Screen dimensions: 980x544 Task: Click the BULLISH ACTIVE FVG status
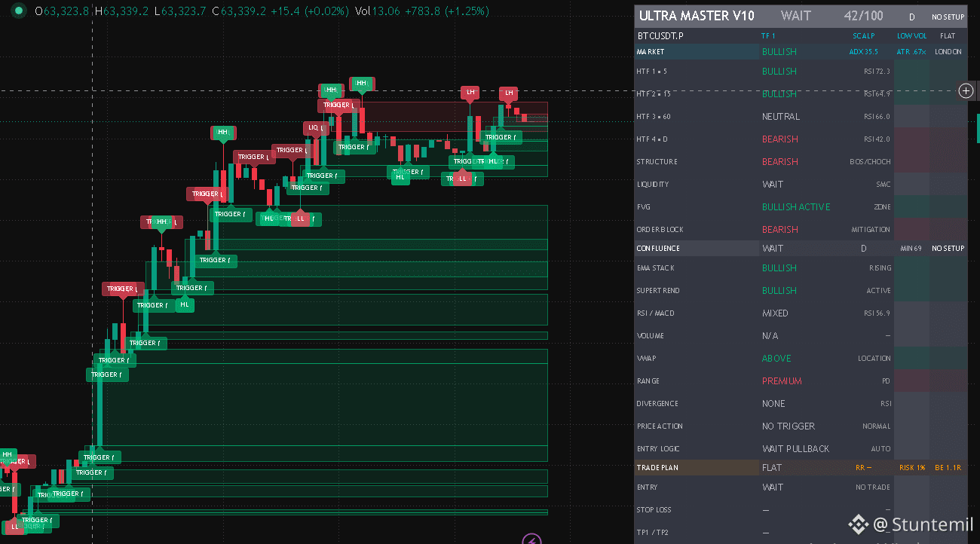796,207
